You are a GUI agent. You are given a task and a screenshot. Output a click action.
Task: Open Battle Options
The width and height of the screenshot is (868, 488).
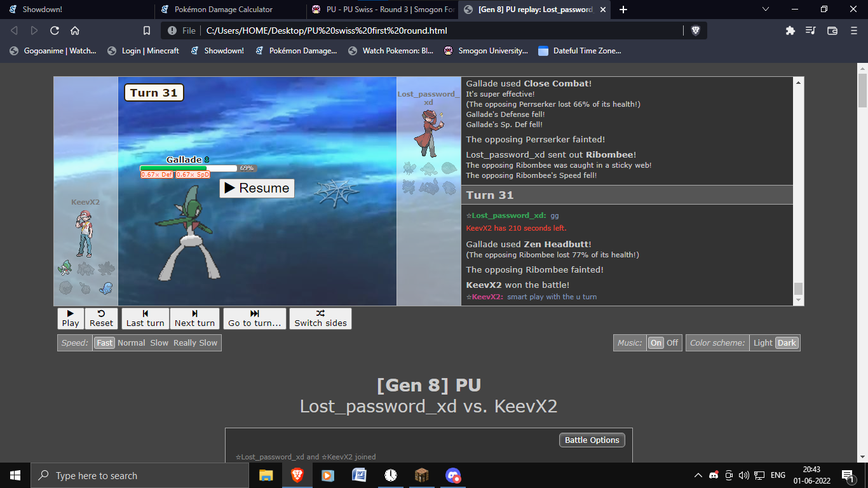592,440
